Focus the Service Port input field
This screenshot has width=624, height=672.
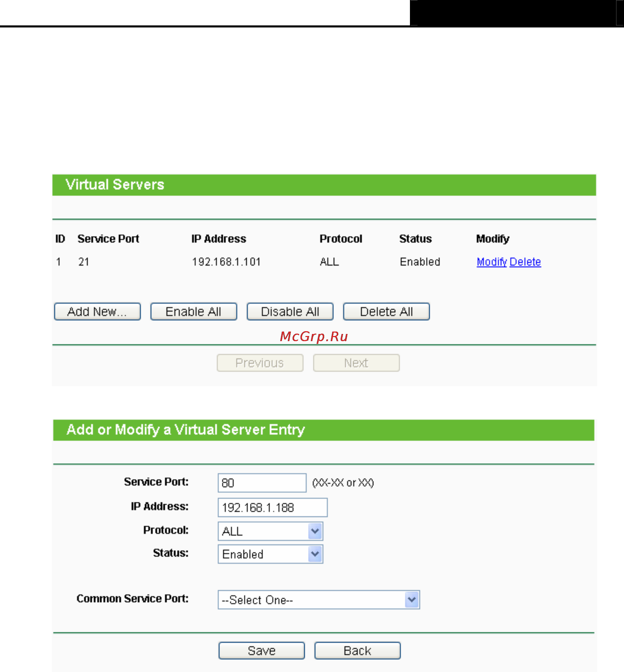point(262,483)
